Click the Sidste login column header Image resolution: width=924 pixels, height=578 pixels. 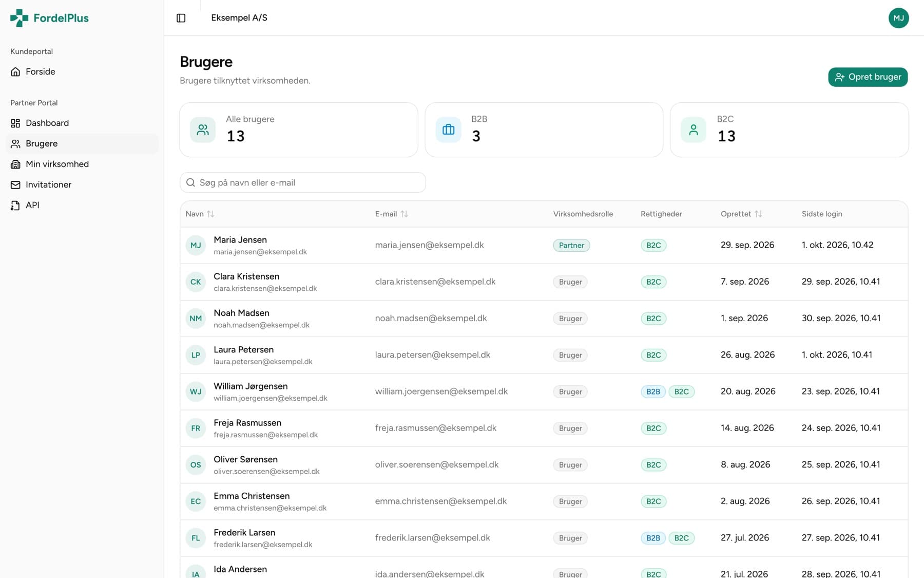[822, 214]
